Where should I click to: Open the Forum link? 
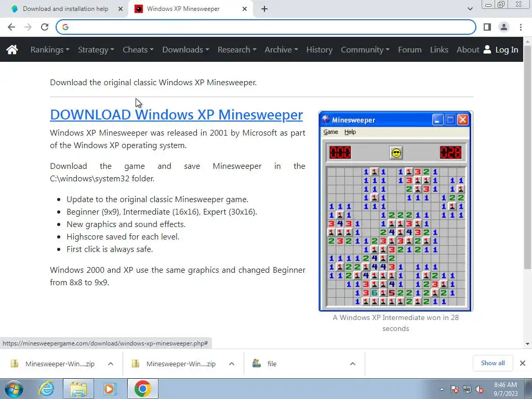(409, 50)
